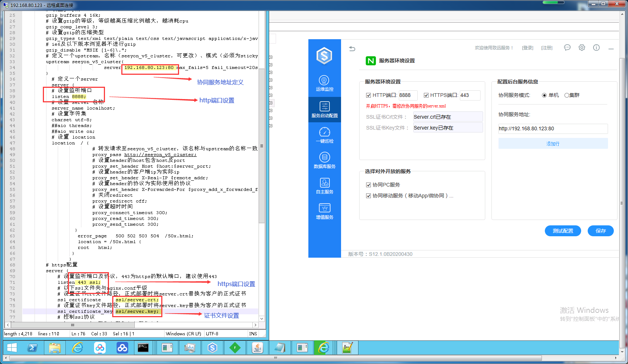628x364 pixels.
Task: Click the [注册] register link
Action: 546,48
